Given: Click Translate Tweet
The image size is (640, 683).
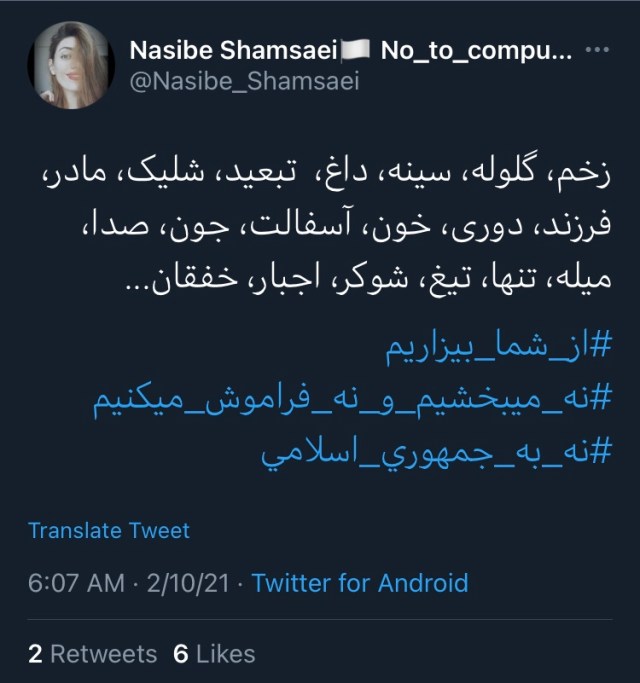Looking at the screenshot, I should click(109, 530).
